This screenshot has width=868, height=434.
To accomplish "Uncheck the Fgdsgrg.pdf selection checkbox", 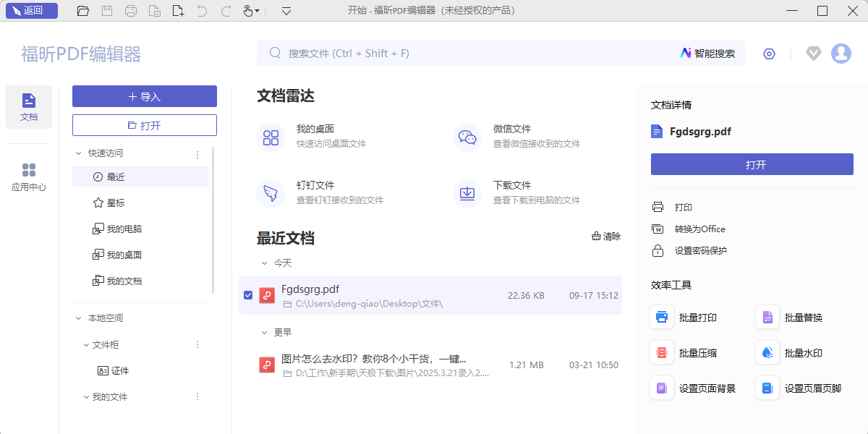I will (248, 295).
